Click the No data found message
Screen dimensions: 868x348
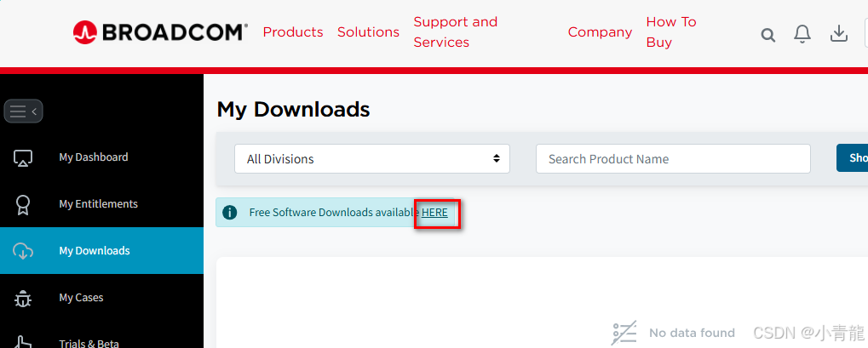click(692, 333)
